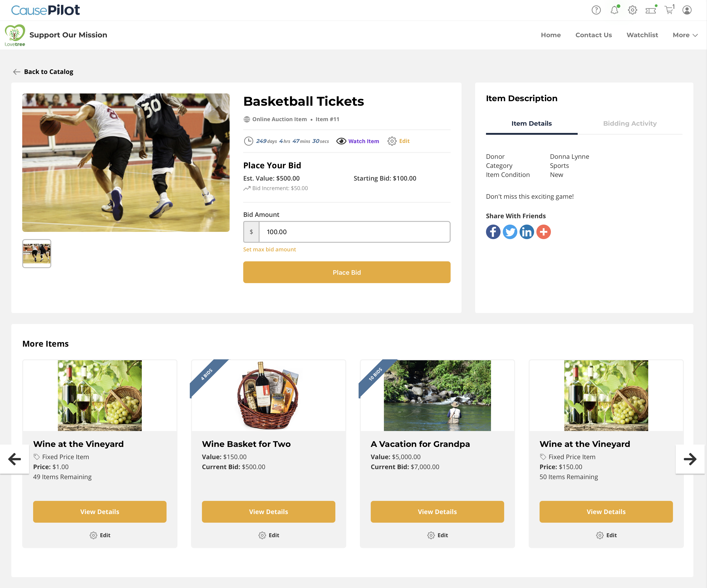Toggle Watch Item on Basketball Tickets
The width and height of the screenshot is (707, 588).
[x=358, y=141]
